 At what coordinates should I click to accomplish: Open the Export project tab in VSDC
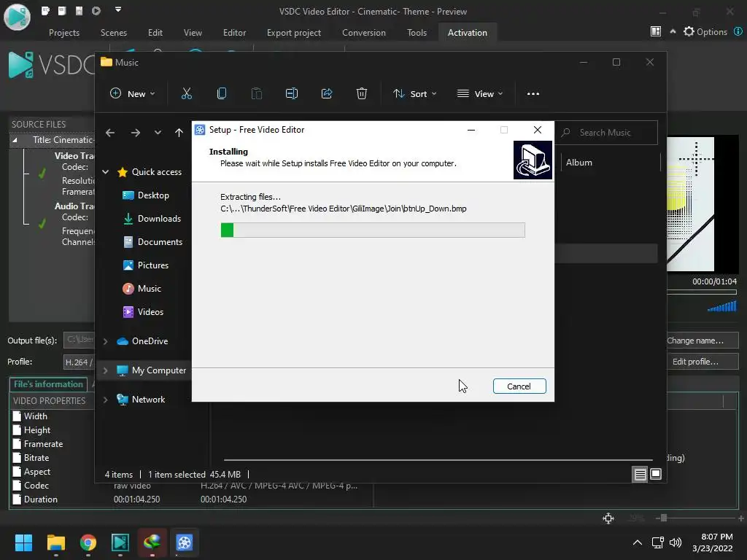pos(294,33)
